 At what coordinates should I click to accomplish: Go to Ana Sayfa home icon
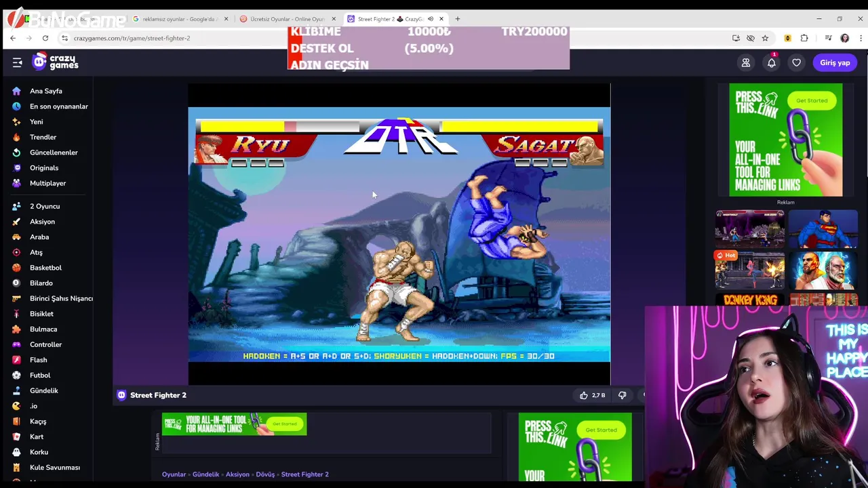pos(16,91)
